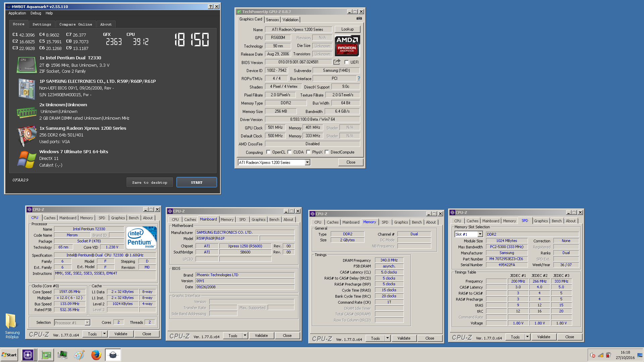Click the RAM module icon in Aquamark

tap(26, 112)
